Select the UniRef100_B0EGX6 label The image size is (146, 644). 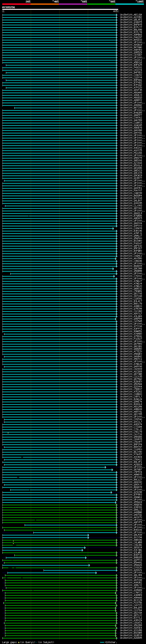[131, 530]
